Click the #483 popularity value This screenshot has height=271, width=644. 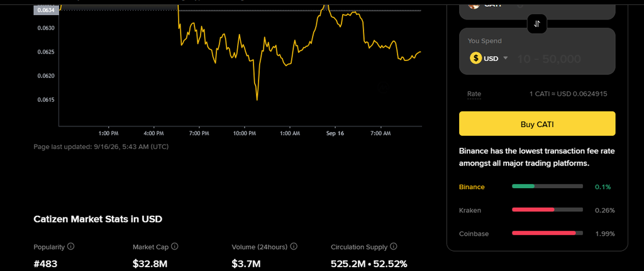pos(45,263)
